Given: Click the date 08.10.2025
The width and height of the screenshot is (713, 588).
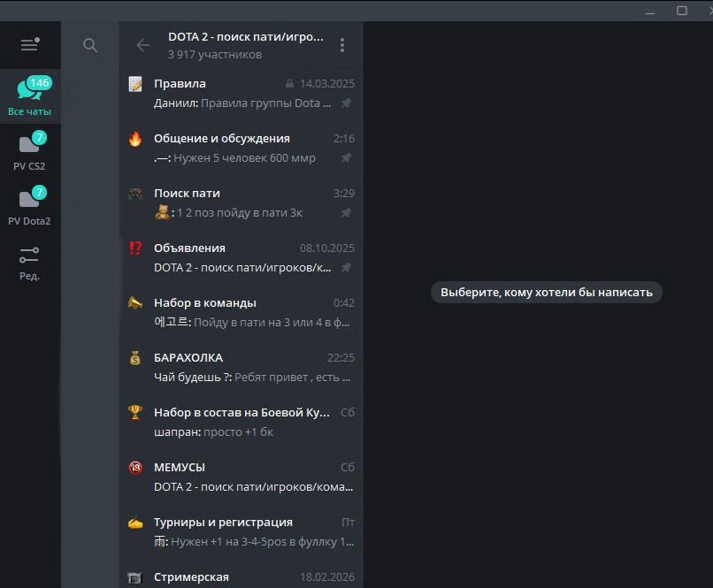Looking at the screenshot, I should pyautogui.click(x=327, y=248).
